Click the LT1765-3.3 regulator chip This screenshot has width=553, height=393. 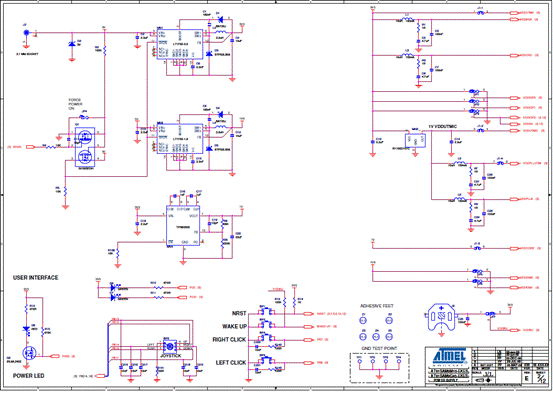click(x=180, y=44)
